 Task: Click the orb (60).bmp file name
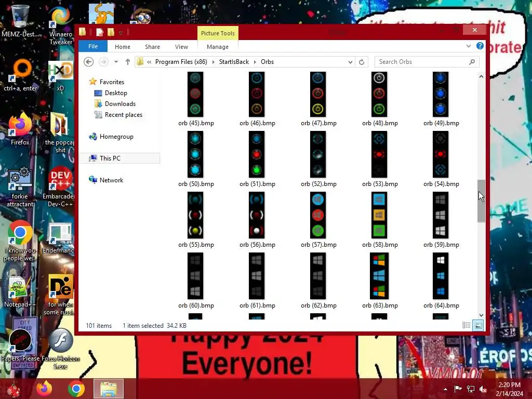click(x=196, y=305)
